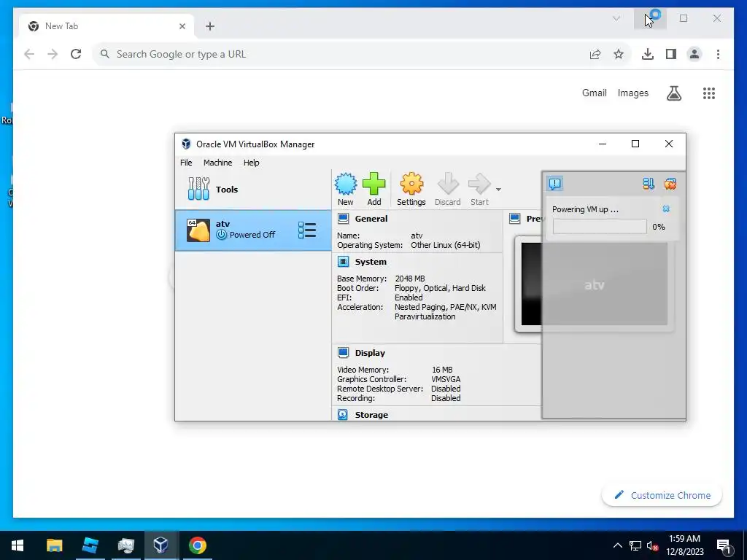Click the System section header
The height and width of the screenshot is (560, 747).
point(371,262)
